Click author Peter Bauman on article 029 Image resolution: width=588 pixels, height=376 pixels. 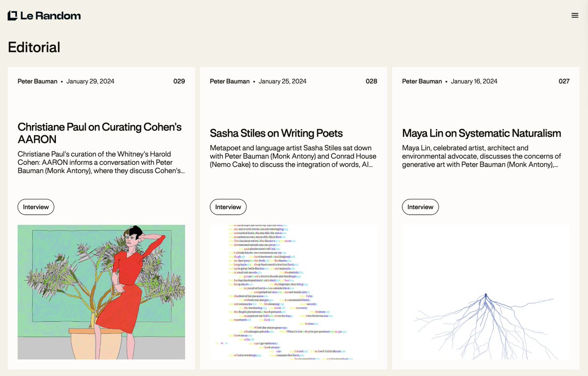37,81
